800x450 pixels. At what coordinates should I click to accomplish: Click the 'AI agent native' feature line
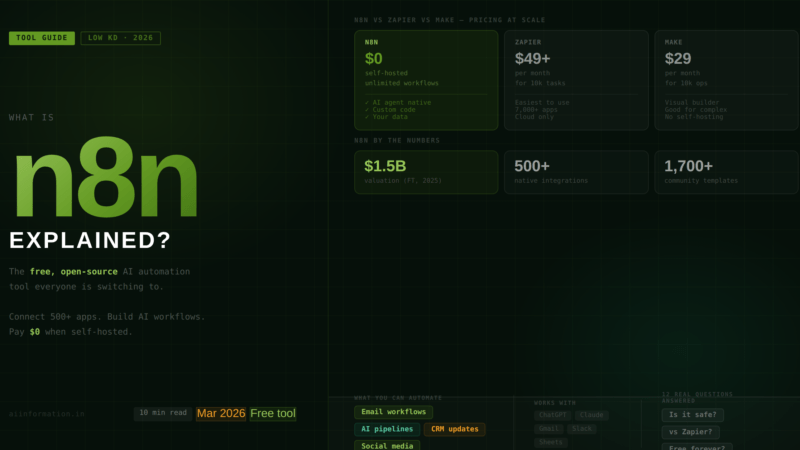click(x=398, y=103)
